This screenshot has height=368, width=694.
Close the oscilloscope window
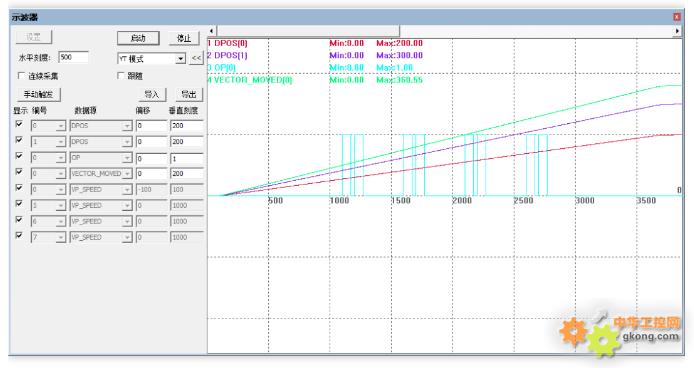coord(677,17)
